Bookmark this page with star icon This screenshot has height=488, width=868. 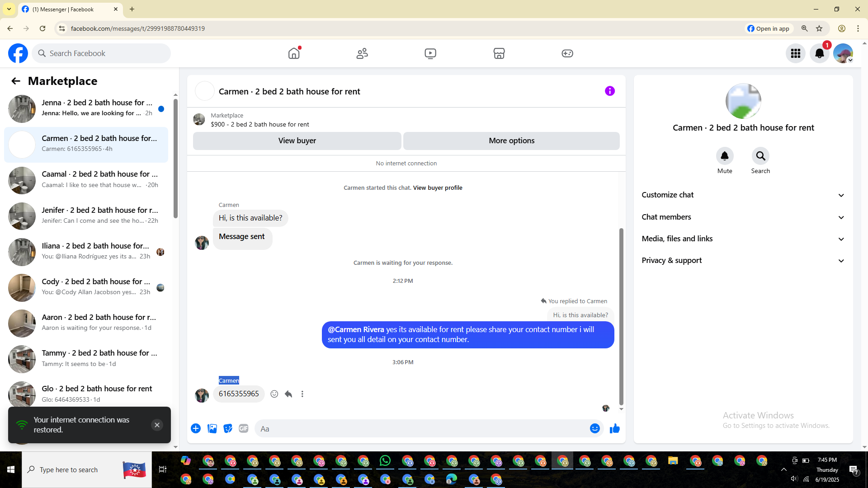(819, 28)
